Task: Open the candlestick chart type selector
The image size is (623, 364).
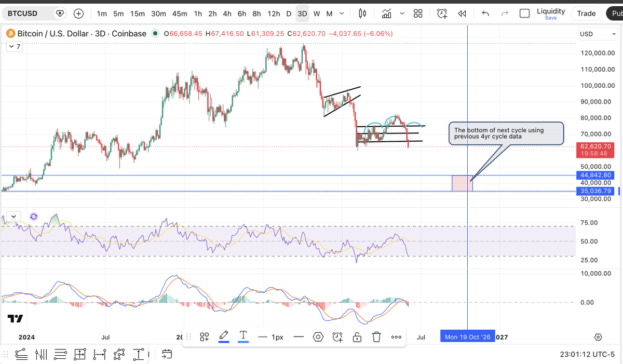Action: point(362,14)
